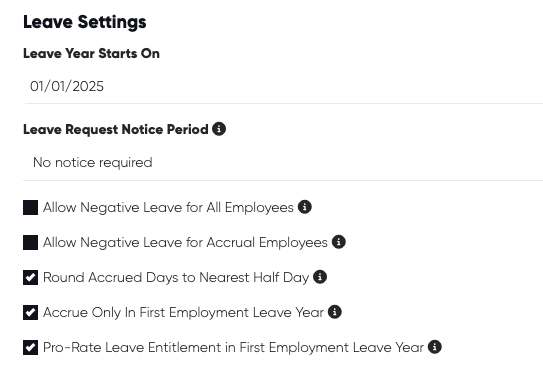Disable Pro-Rate Leave Entitlement checkbox

(x=30, y=347)
